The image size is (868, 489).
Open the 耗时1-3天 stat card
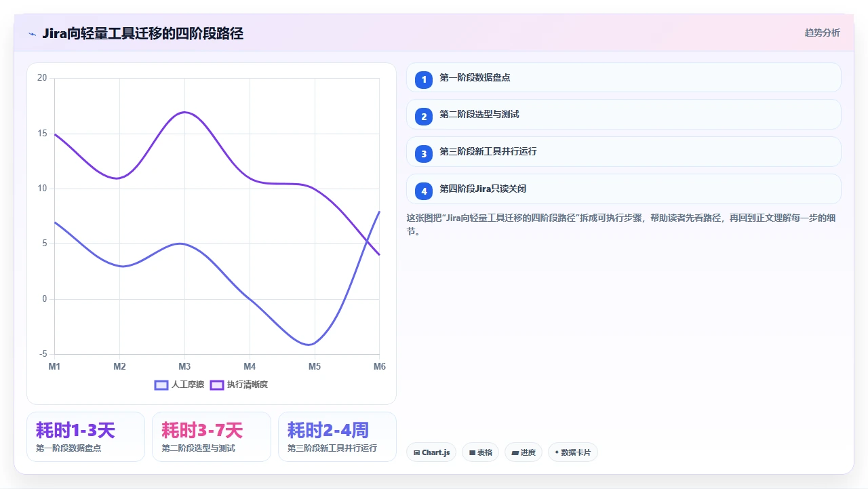(85, 437)
